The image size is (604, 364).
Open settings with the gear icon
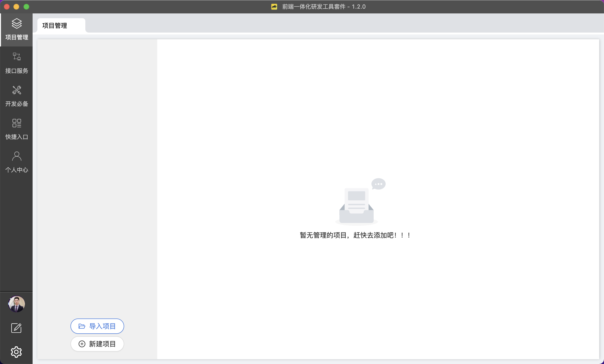point(17,352)
